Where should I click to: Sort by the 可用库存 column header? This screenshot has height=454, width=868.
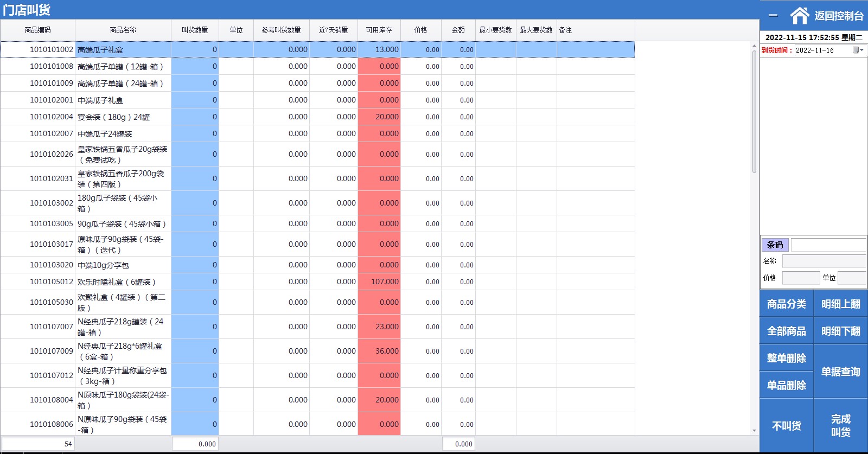click(379, 30)
